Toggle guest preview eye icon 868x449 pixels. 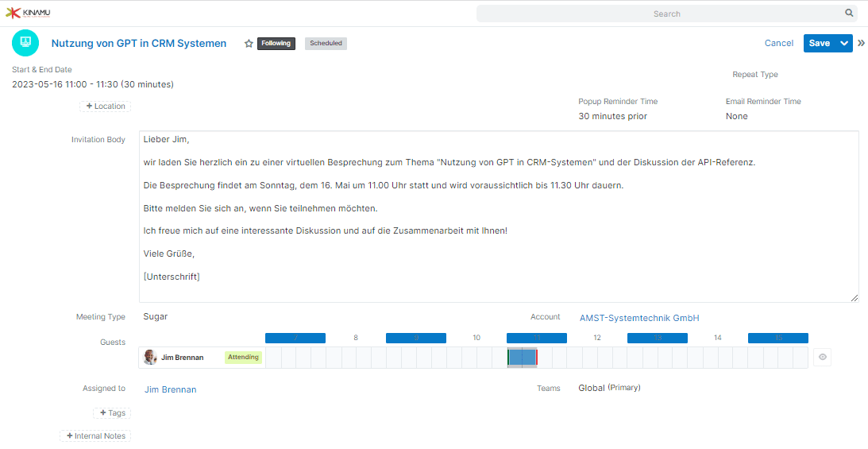tap(823, 357)
